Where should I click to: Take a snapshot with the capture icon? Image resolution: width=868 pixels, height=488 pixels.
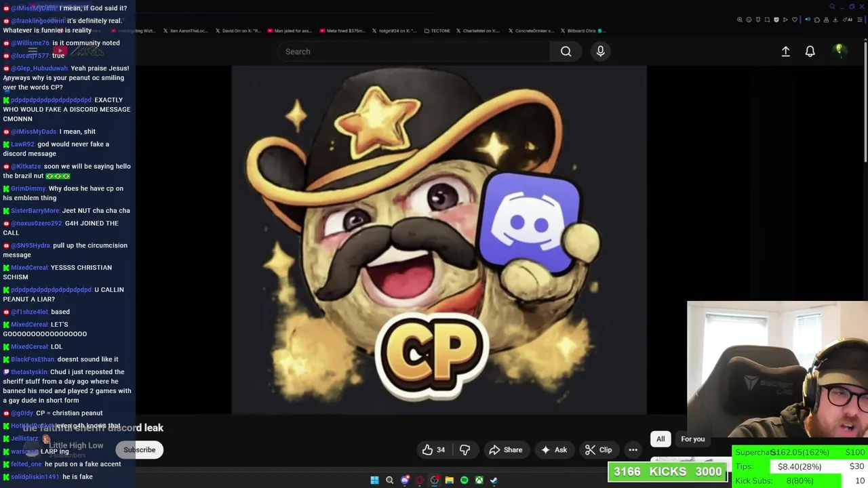point(767,20)
